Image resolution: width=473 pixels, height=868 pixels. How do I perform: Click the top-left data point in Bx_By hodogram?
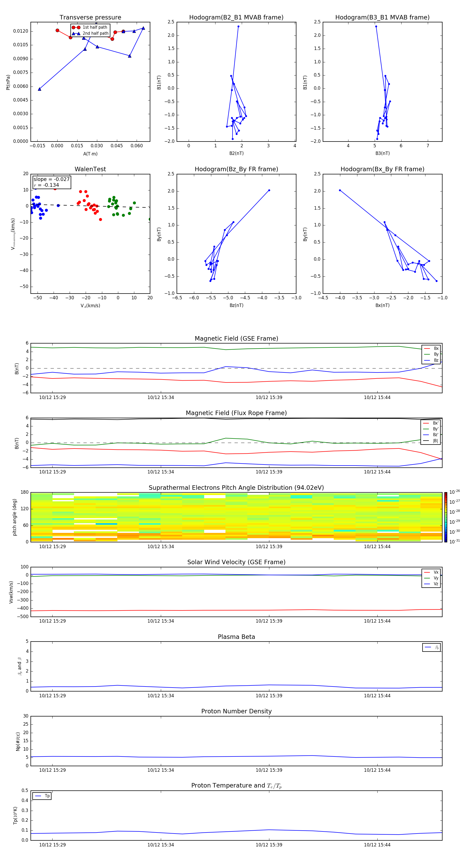[x=340, y=190]
